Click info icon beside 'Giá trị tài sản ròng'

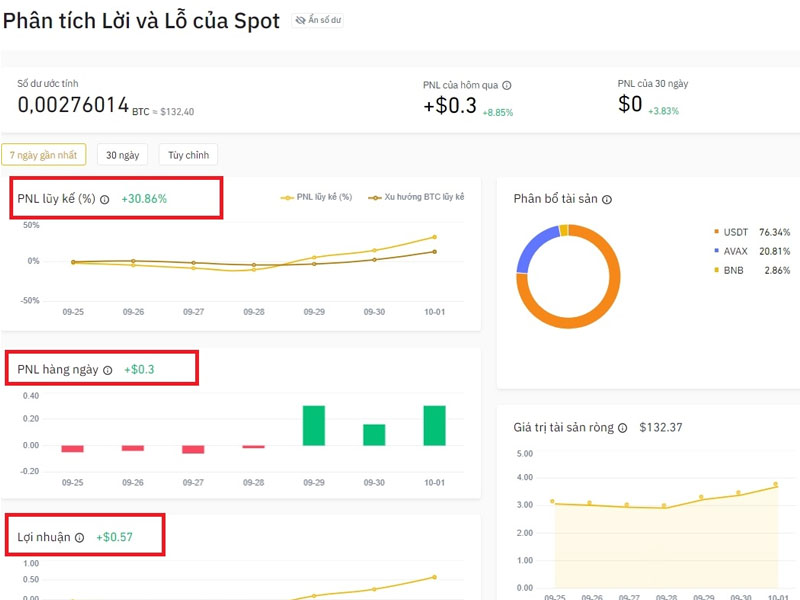(622, 428)
